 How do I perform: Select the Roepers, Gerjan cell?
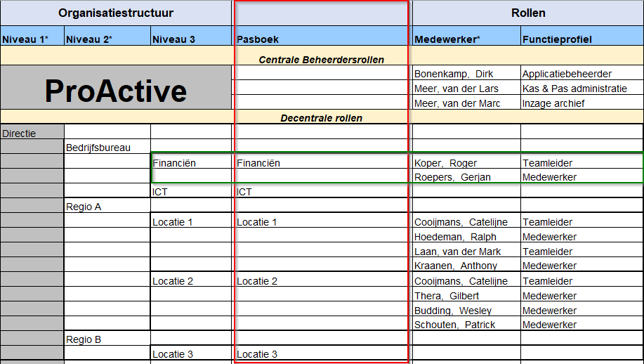466,176
